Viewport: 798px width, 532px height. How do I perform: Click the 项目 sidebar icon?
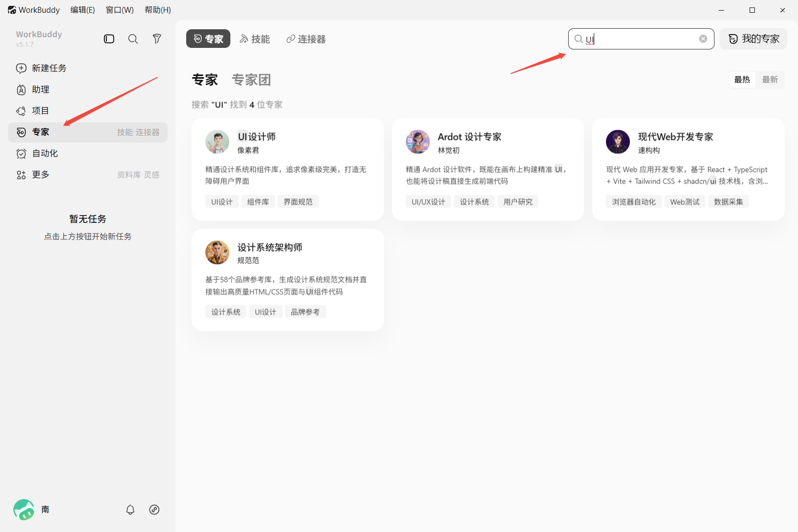click(x=21, y=111)
